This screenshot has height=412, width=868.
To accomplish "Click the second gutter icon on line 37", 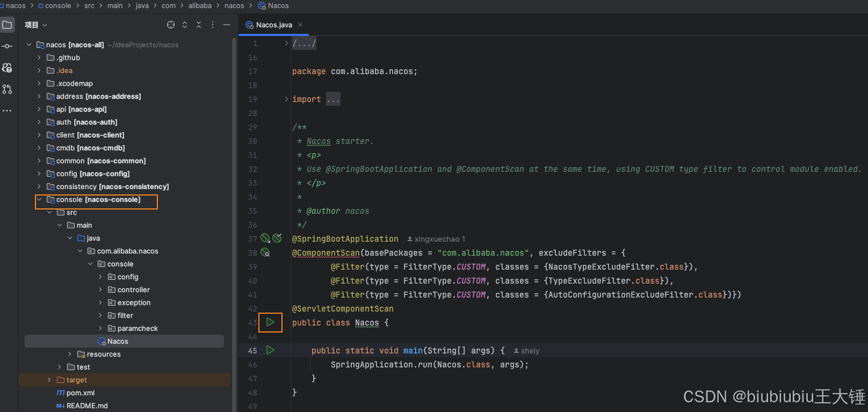I will click(277, 238).
